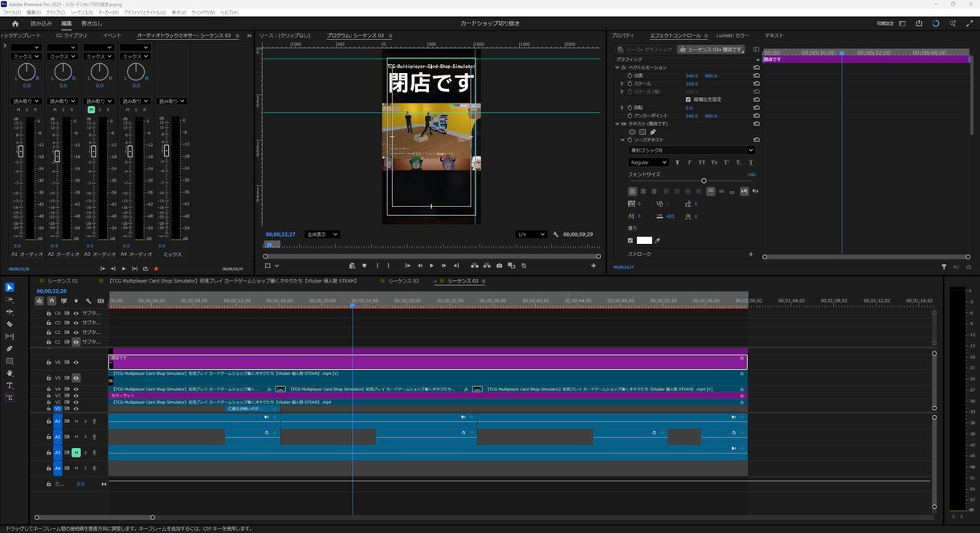This screenshot has width=980, height=533.
Task: Open the シーケンス(S) menu
Action: (82, 13)
